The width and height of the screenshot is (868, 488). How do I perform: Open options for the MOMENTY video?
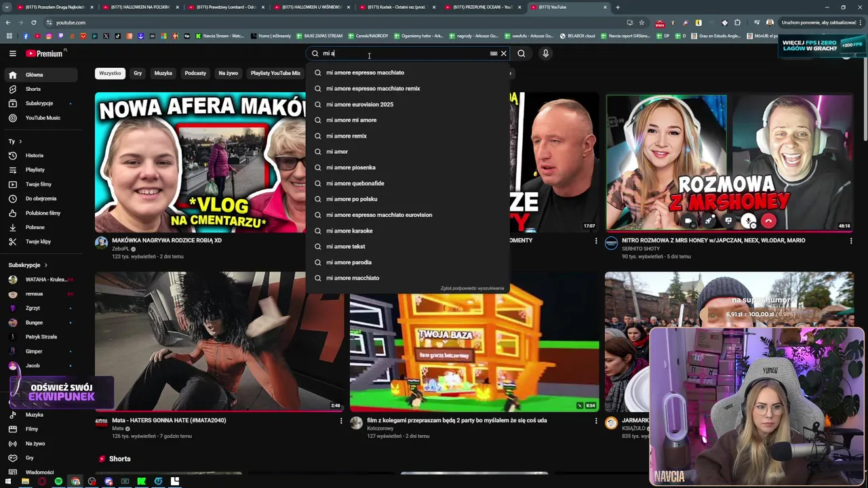[x=596, y=241]
